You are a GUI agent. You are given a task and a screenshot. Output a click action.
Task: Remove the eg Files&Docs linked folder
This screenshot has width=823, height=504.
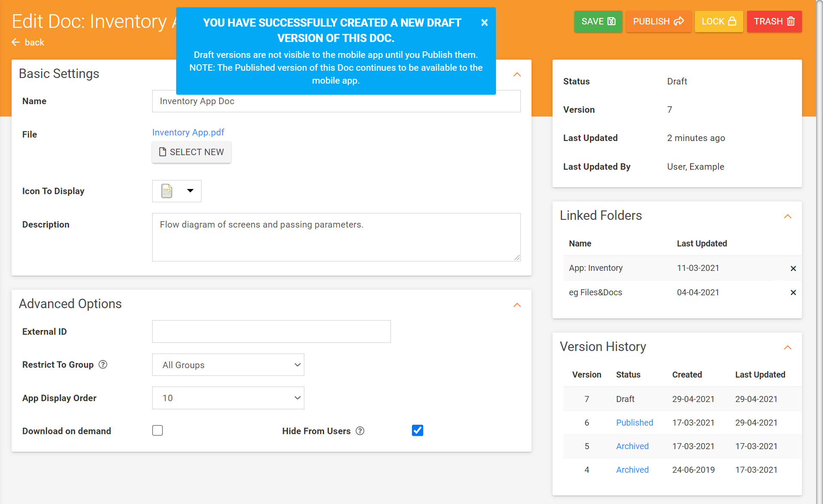point(793,292)
